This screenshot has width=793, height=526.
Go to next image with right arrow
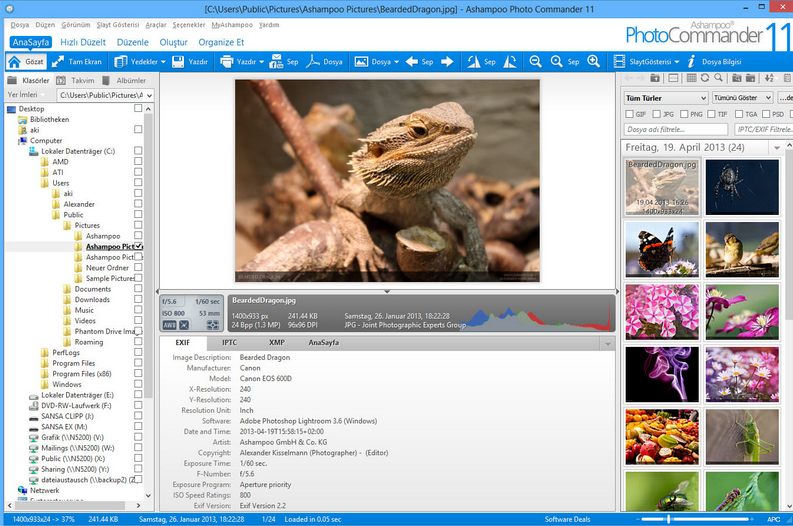point(447,62)
